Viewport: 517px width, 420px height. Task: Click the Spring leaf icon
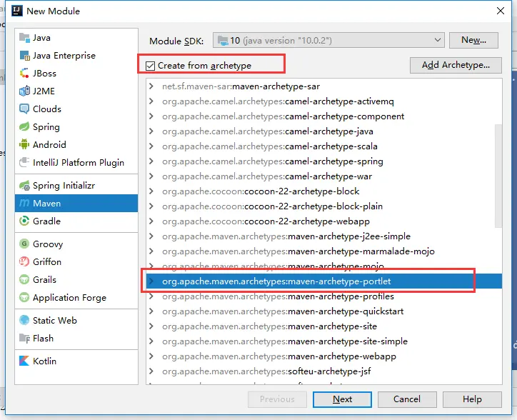point(24,126)
